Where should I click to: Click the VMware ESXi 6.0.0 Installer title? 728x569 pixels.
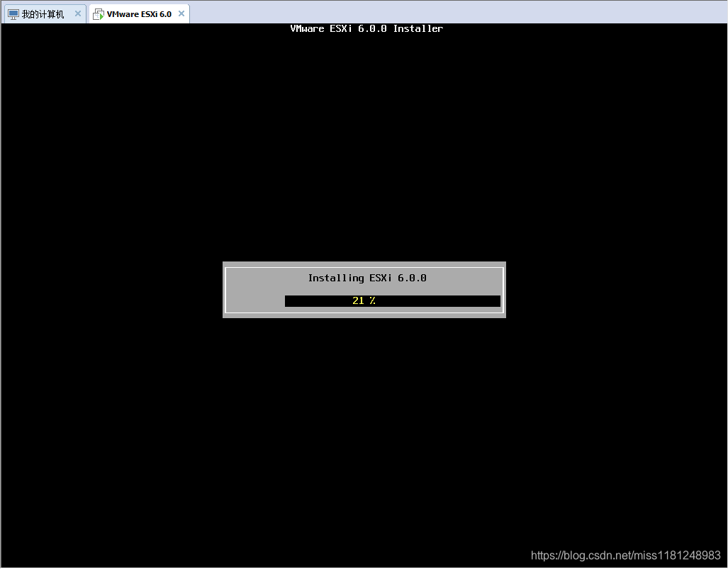(x=366, y=29)
